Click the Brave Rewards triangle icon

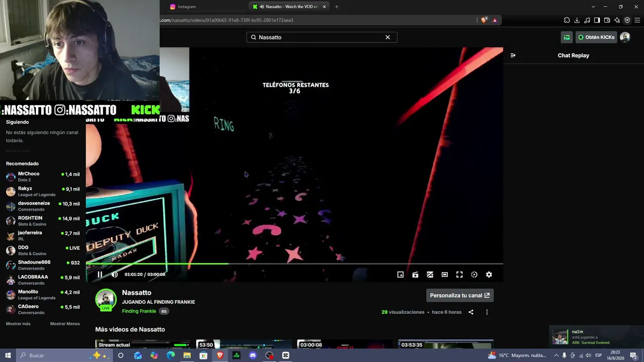495,20
